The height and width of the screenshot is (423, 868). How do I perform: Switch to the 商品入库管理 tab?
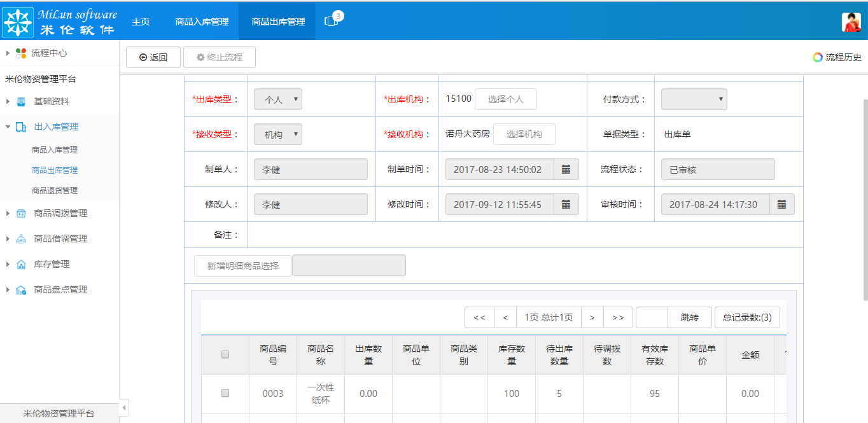201,20
